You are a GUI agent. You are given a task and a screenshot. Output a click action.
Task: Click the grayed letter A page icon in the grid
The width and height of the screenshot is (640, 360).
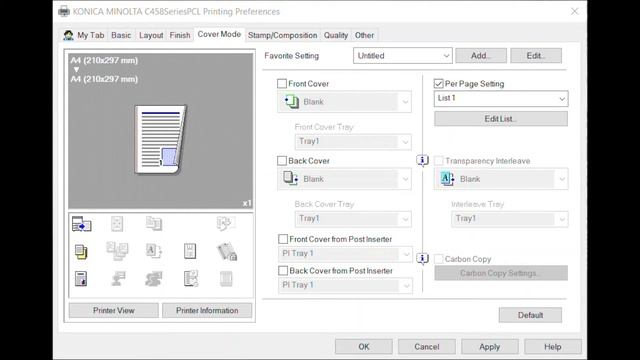[153, 251]
